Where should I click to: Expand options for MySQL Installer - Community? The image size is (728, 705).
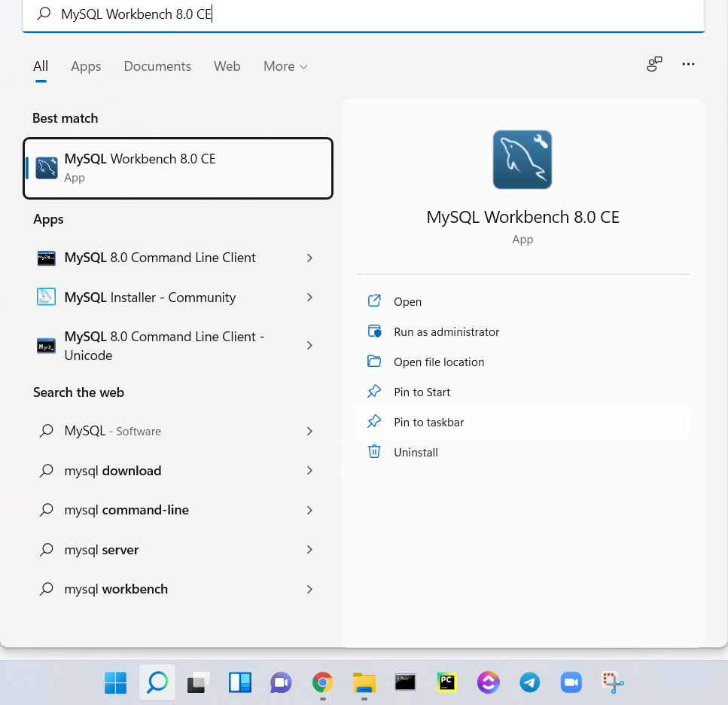tap(309, 298)
